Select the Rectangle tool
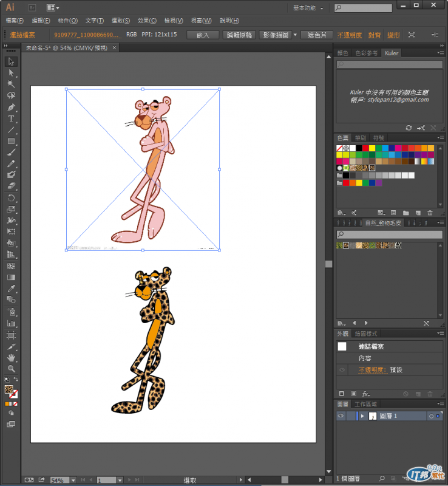Screen dimensions: 448x486 [x=11, y=141]
